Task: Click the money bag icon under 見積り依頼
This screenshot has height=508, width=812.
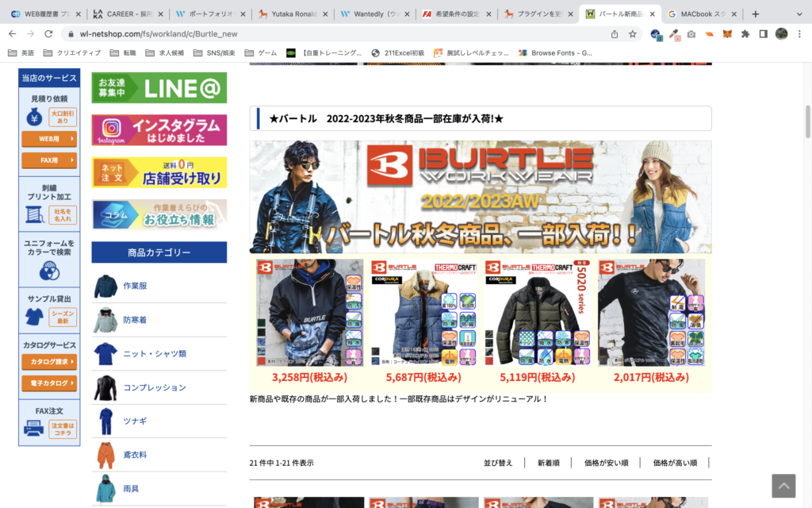Action: pos(34,117)
